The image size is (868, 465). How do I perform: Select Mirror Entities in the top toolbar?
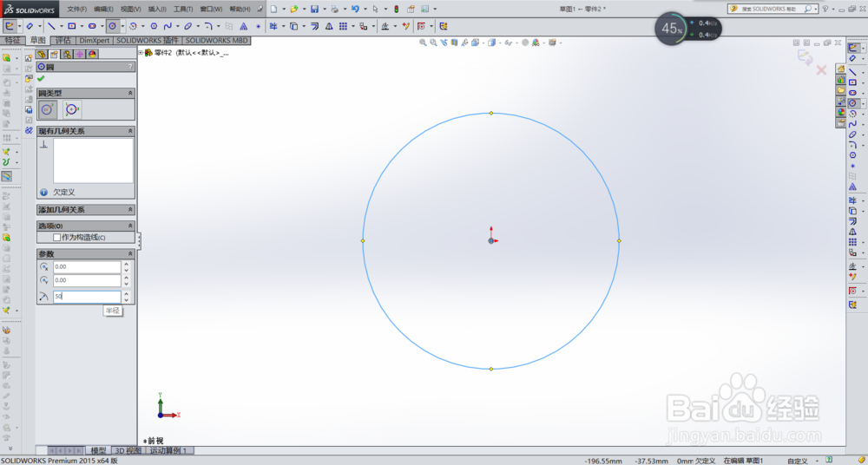pos(329,26)
